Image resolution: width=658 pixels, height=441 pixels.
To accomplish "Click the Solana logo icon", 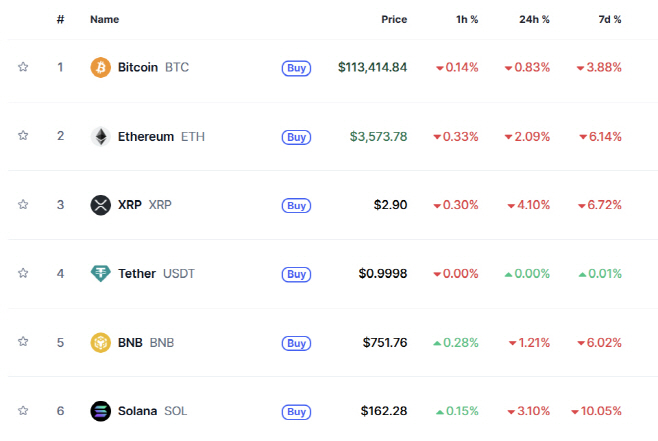I will coord(101,411).
